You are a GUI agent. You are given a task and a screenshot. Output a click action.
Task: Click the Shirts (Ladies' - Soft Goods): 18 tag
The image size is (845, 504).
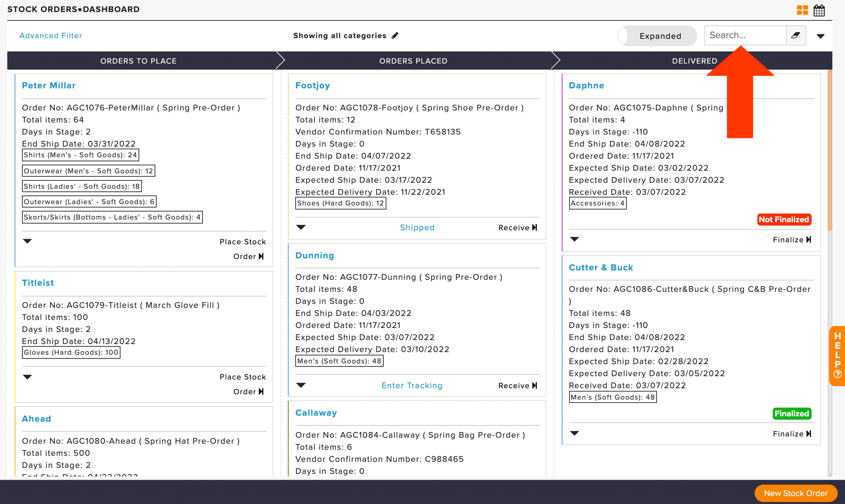click(82, 186)
